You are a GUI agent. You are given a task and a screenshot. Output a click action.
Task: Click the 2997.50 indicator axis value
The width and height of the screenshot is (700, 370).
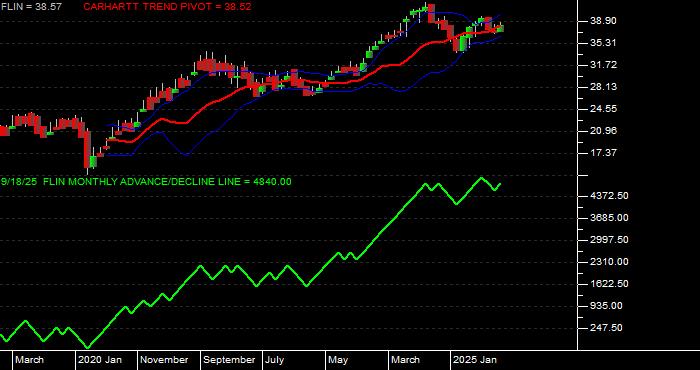click(610, 240)
